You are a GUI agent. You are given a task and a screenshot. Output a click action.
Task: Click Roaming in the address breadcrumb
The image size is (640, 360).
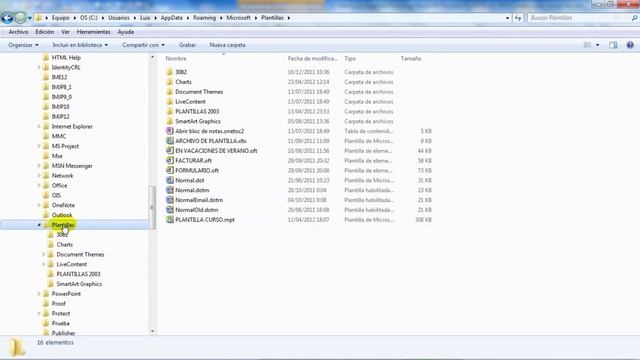204,18
